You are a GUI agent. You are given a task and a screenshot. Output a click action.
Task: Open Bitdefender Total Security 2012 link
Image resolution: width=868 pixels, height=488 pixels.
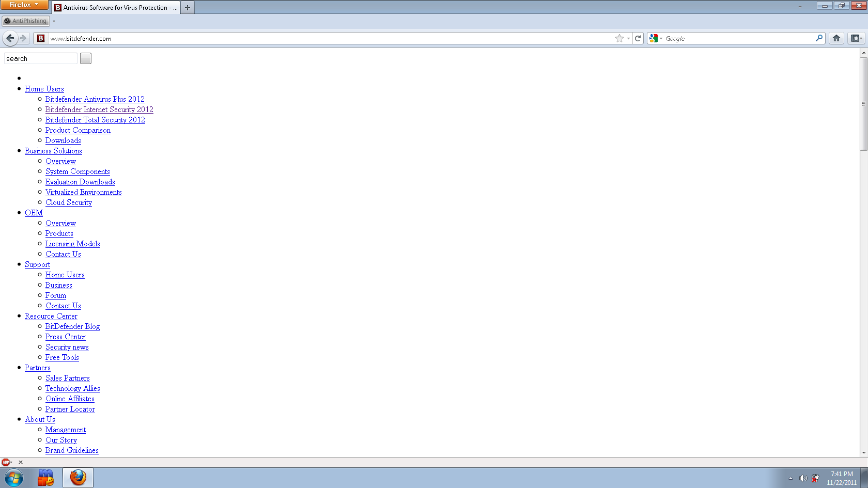[95, 120]
